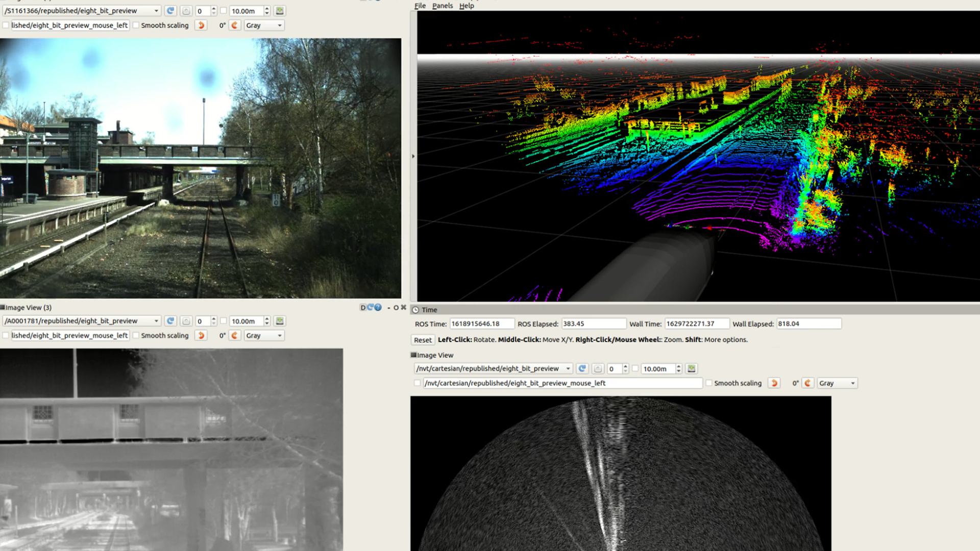
Task: Click the save icon in Image View panel
Action: point(691,369)
